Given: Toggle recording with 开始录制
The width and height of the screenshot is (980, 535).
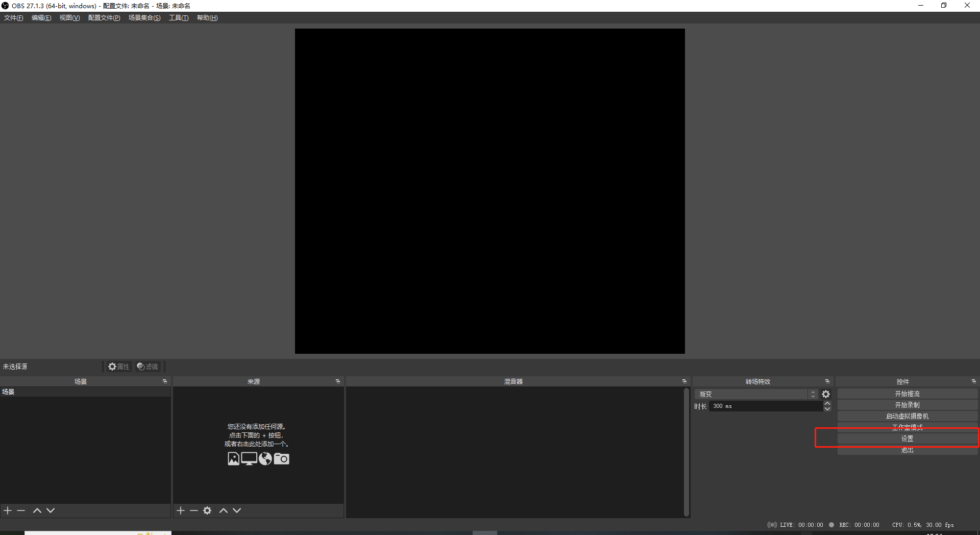Looking at the screenshot, I should pos(907,405).
